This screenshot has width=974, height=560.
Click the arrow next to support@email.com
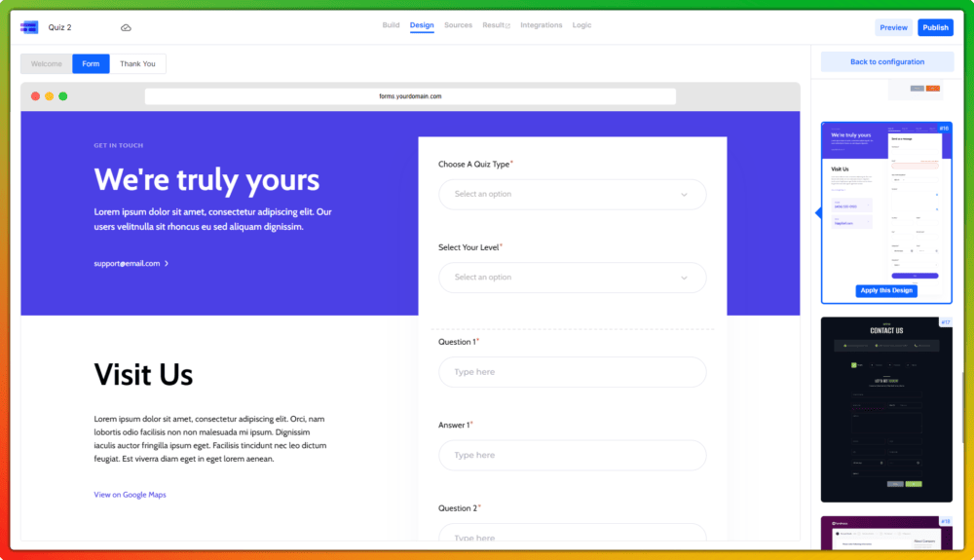pyautogui.click(x=167, y=263)
